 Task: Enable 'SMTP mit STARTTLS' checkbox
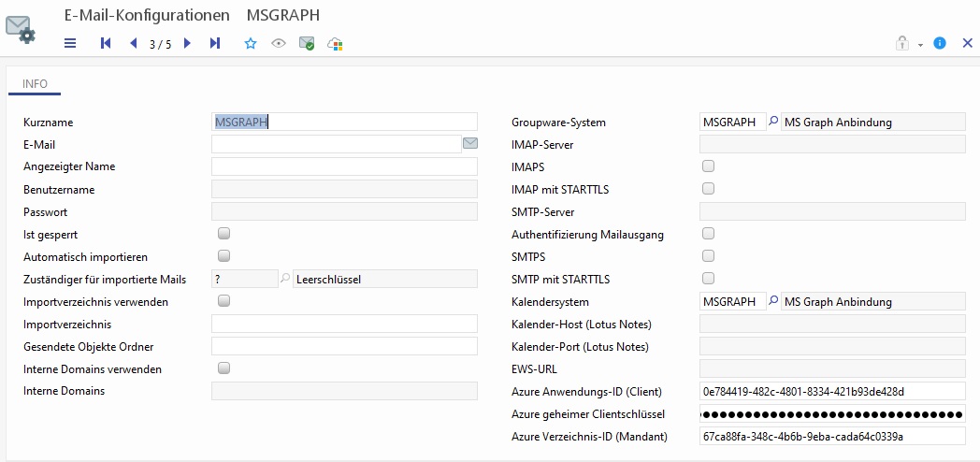tap(708, 279)
